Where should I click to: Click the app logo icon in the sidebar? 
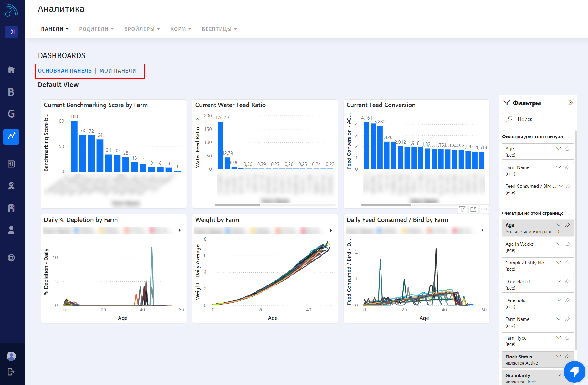tap(11, 10)
